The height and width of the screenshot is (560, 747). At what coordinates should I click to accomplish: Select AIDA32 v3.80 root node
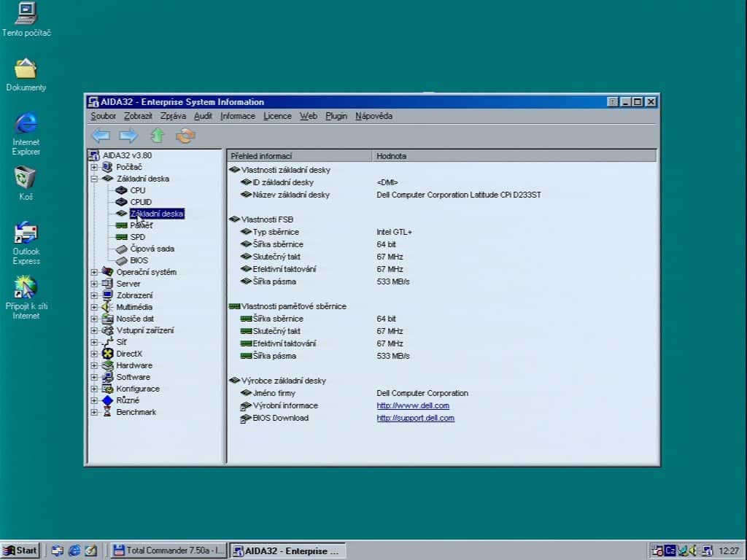click(x=127, y=155)
